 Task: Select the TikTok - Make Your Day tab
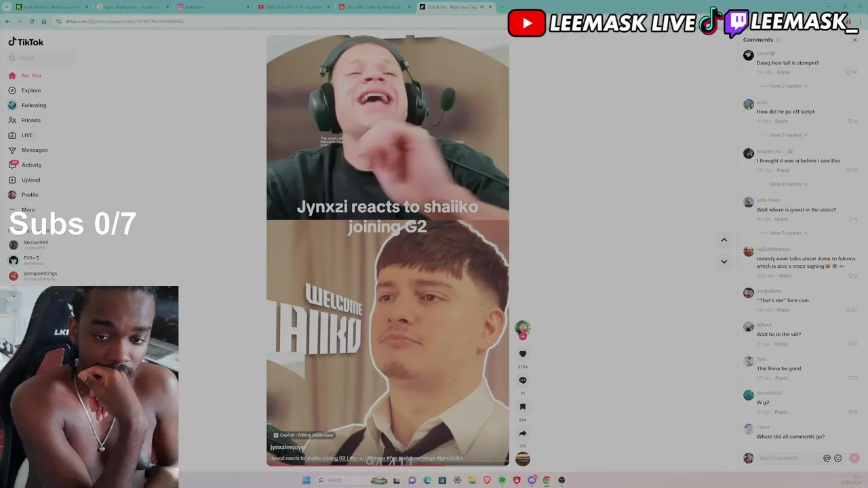click(456, 7)
